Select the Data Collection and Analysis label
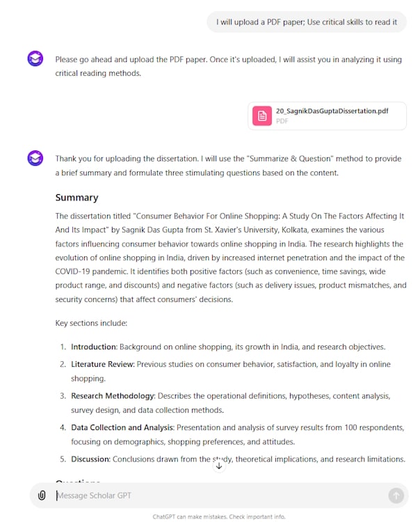Viewport: 420px width, 522px height. pyautogui.click(x=121, y=427)
